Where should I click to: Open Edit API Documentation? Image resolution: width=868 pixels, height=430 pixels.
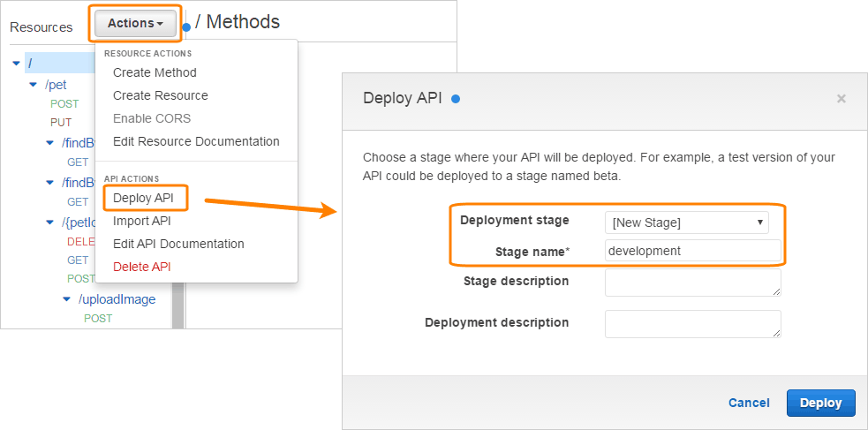178,244
